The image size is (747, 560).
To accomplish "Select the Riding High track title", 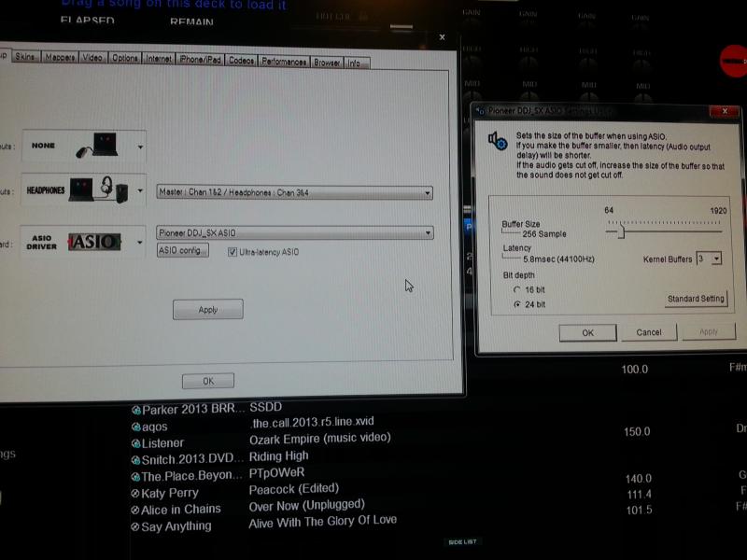I will pyautogui.click(x=278, y=456).
